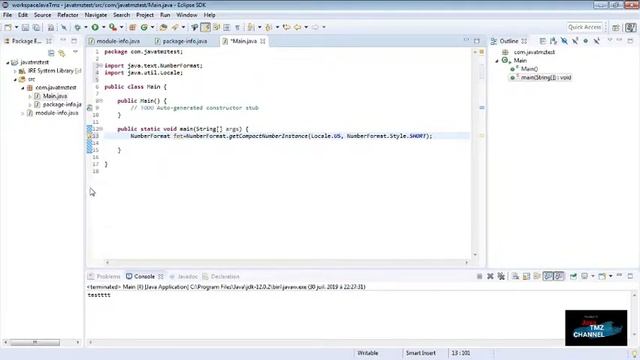
Task: Click the Save All toolbar icon
Action: [36, 27]
